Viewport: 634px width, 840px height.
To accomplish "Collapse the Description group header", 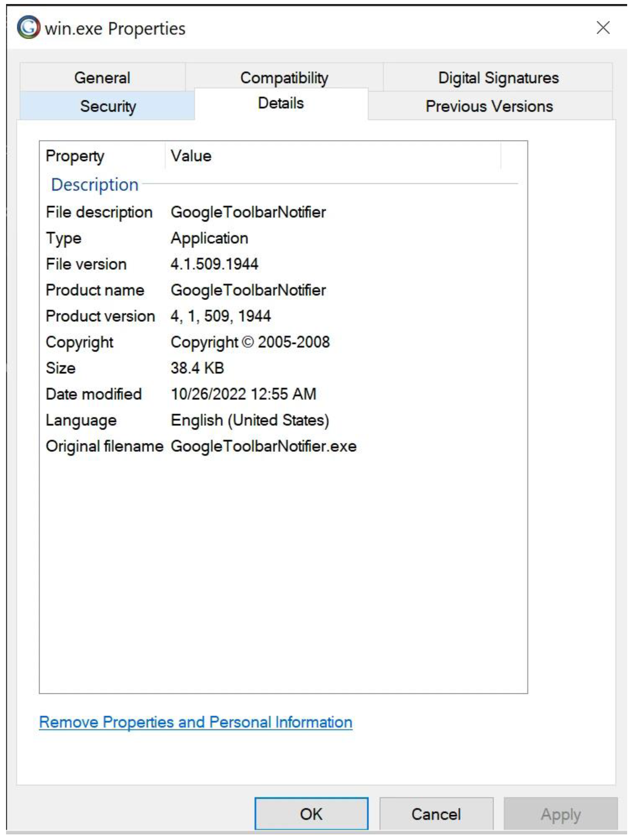I will tap(95, 184).
